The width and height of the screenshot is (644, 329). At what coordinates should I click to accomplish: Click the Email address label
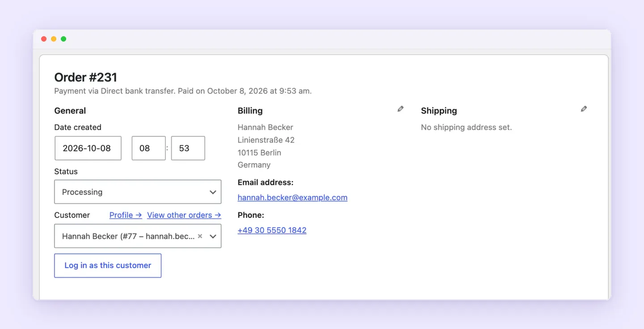(x=266, y=182)
